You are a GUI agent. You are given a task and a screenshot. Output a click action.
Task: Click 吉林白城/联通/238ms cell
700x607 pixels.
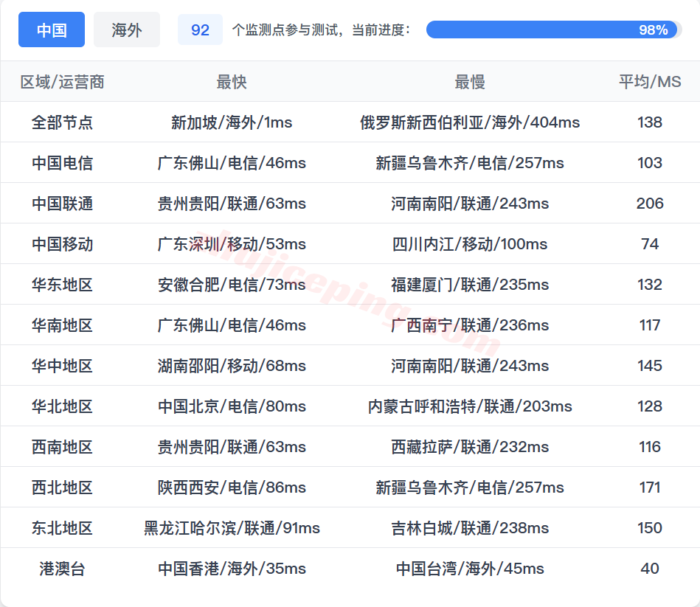pos(470,528)
